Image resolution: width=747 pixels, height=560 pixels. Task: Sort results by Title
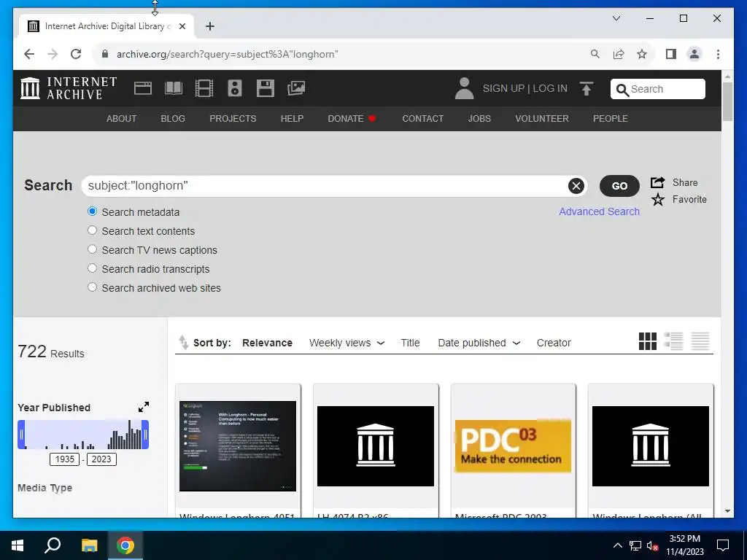coord(410,343)
